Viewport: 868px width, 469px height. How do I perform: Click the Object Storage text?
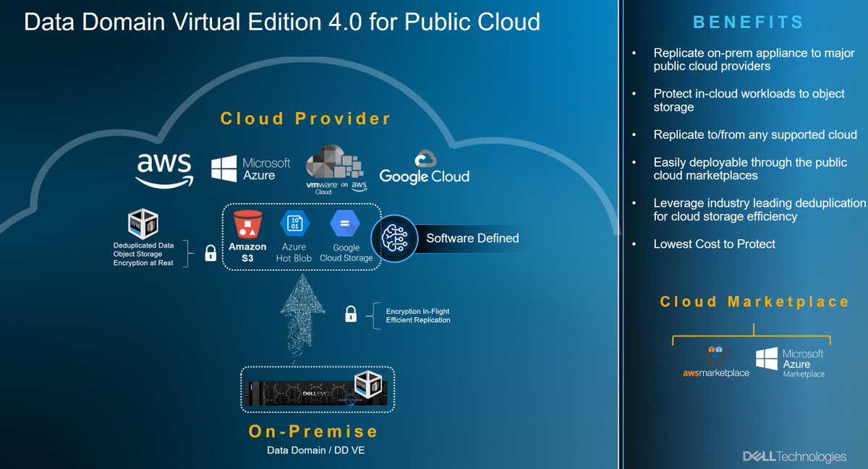(137, 254)
